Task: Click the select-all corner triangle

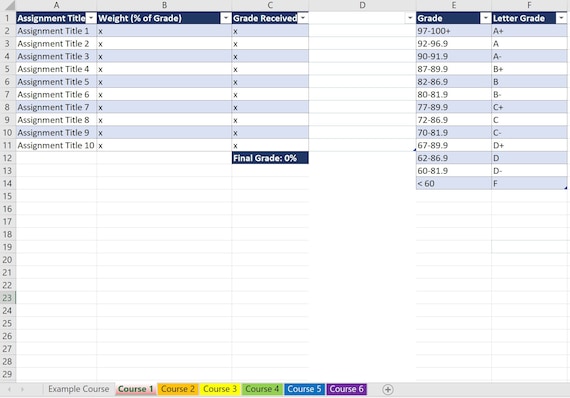Action: 9,5
